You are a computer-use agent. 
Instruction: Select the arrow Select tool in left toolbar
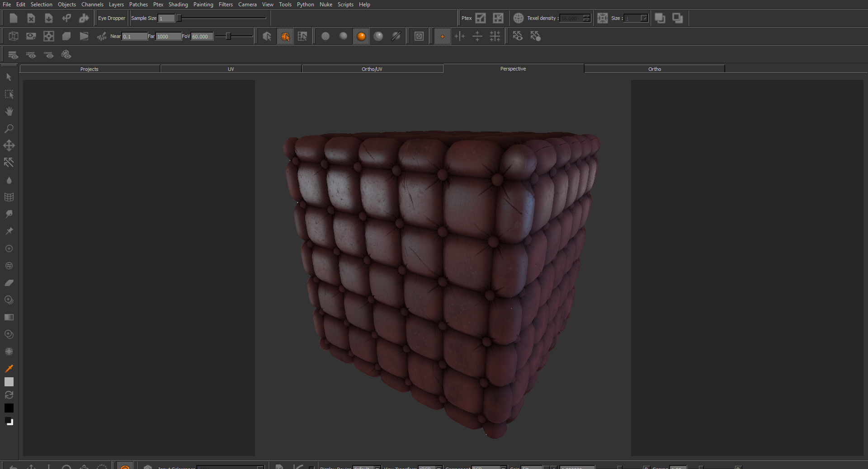click(x=9, y=77)
